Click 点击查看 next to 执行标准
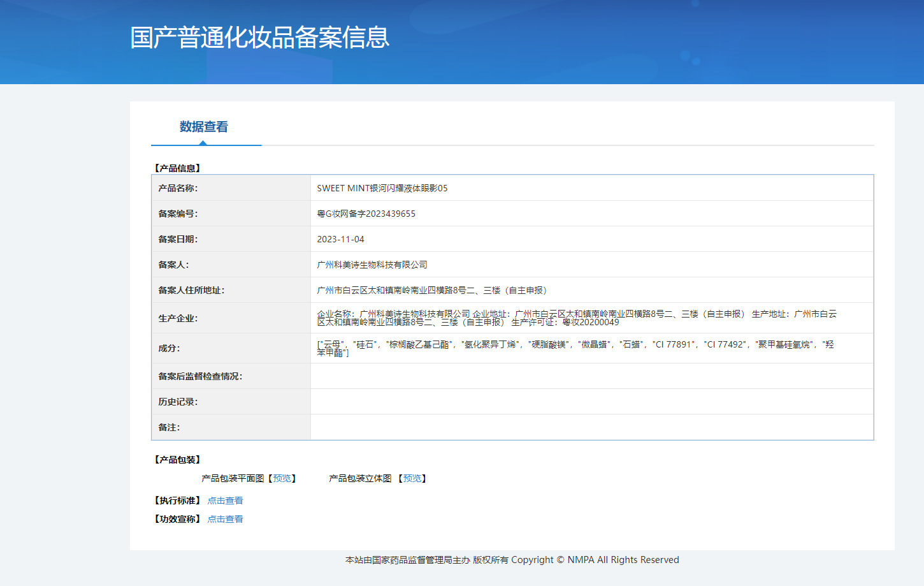 (225, 501)
